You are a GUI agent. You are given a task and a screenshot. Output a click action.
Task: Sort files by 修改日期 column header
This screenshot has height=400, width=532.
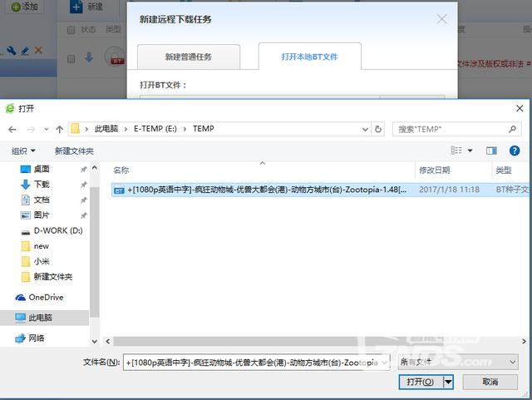(x=434, y=170)
